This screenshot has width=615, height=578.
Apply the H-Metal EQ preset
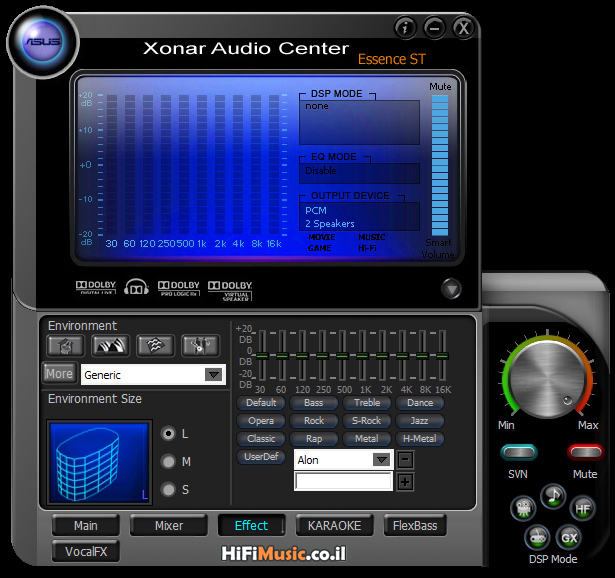[x=420, y=439]
